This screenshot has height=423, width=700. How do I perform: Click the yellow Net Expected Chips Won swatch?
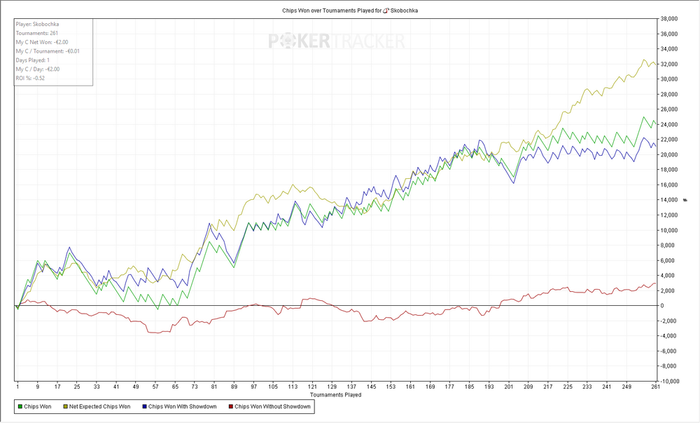tap(65, 406)
